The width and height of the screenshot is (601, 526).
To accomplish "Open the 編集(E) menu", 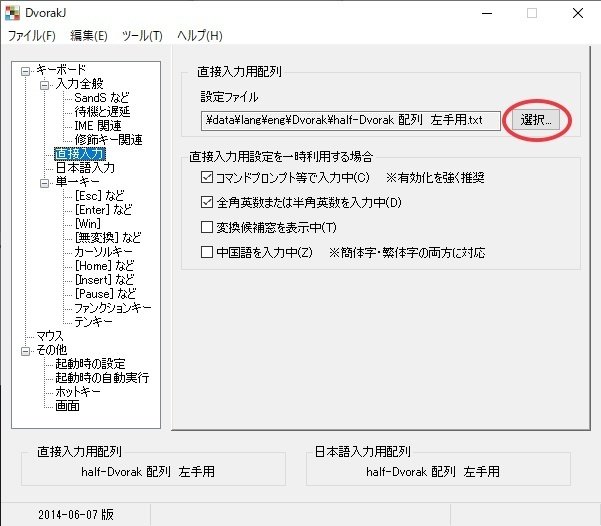I will click(x=89, y=36).
